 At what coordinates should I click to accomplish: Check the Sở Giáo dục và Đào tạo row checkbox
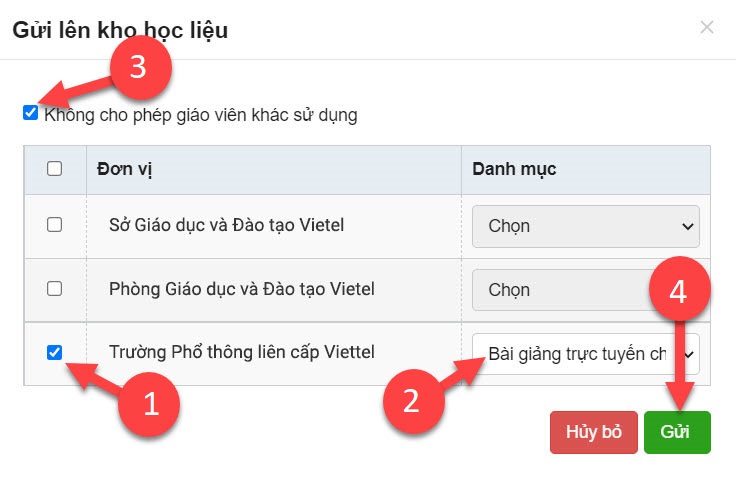(55, 225)
